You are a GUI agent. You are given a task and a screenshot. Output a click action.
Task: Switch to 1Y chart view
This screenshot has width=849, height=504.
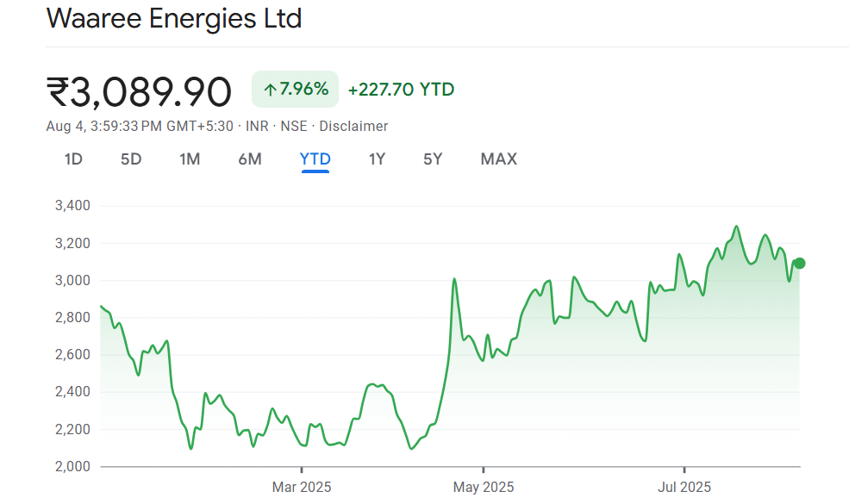[377, 159]
